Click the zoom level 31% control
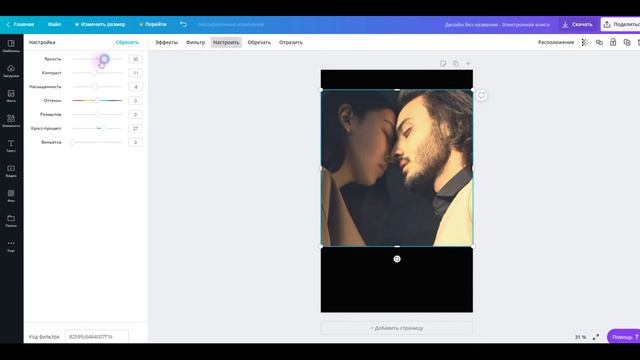640x360 pixels. point(580,337)
